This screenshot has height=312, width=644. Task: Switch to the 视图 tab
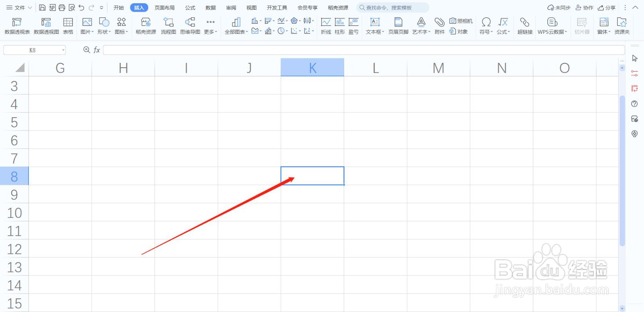(x=252, y=8)
